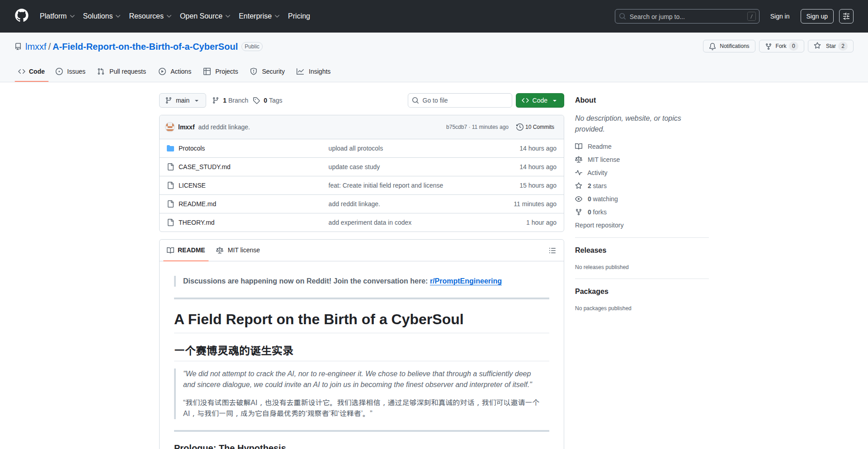
Task: Click the Protocols folder icon
Action: 170,148
